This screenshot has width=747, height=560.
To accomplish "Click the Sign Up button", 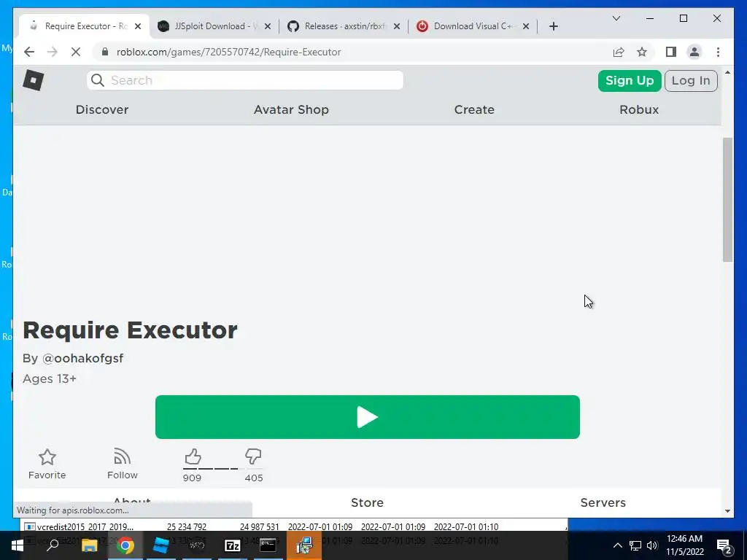I will [x=630, y=80].
